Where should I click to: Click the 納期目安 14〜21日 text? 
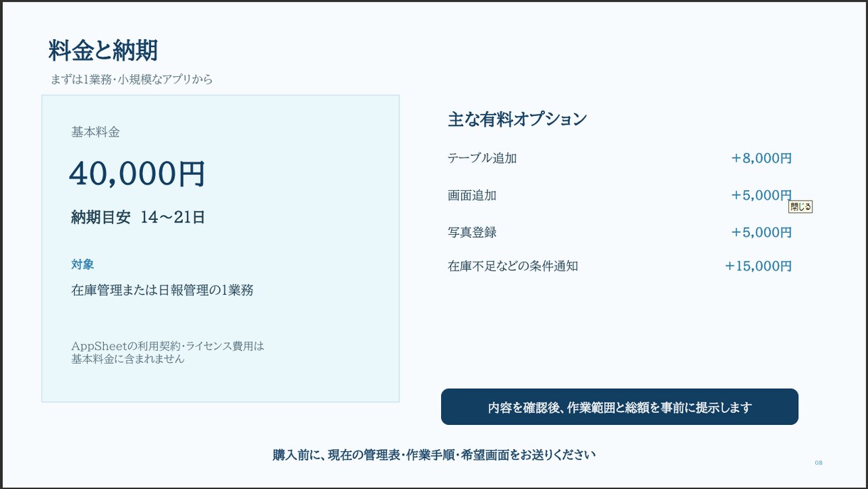(138, 218)
